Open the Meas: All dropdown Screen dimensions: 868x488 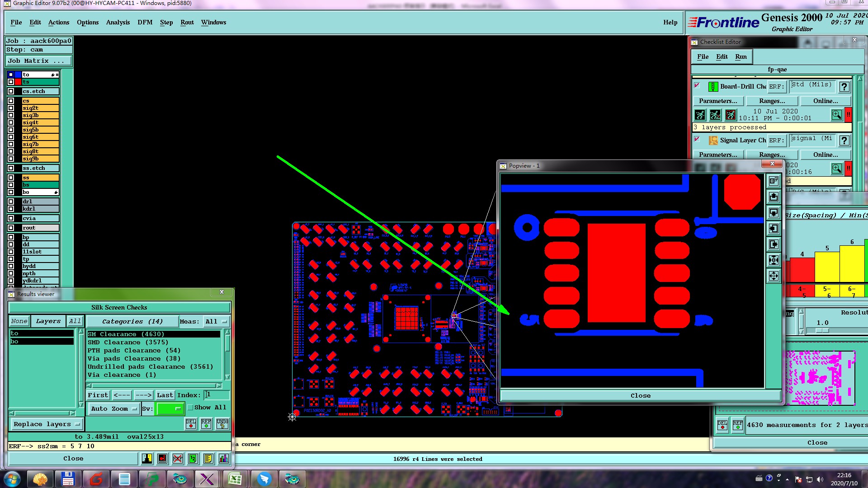216,322
